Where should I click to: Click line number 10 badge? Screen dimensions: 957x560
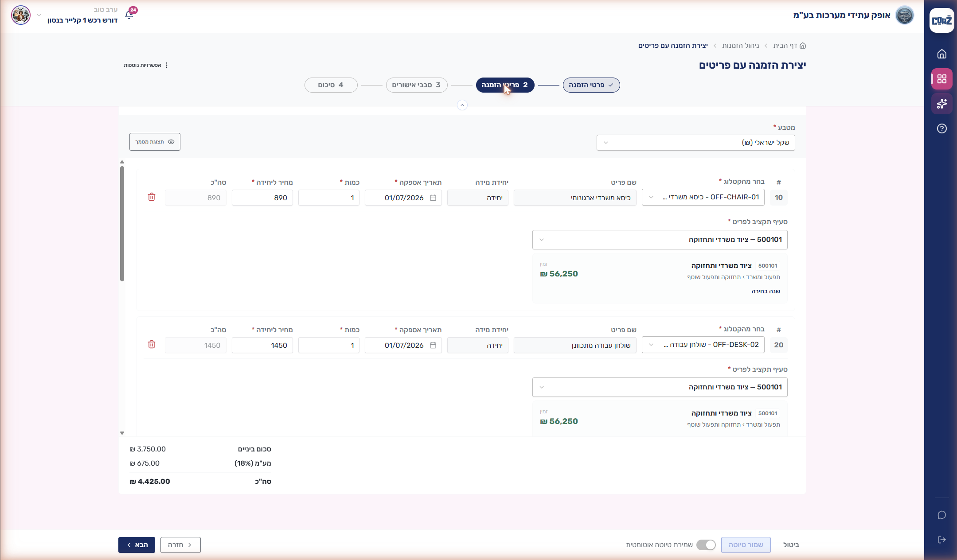779,197
